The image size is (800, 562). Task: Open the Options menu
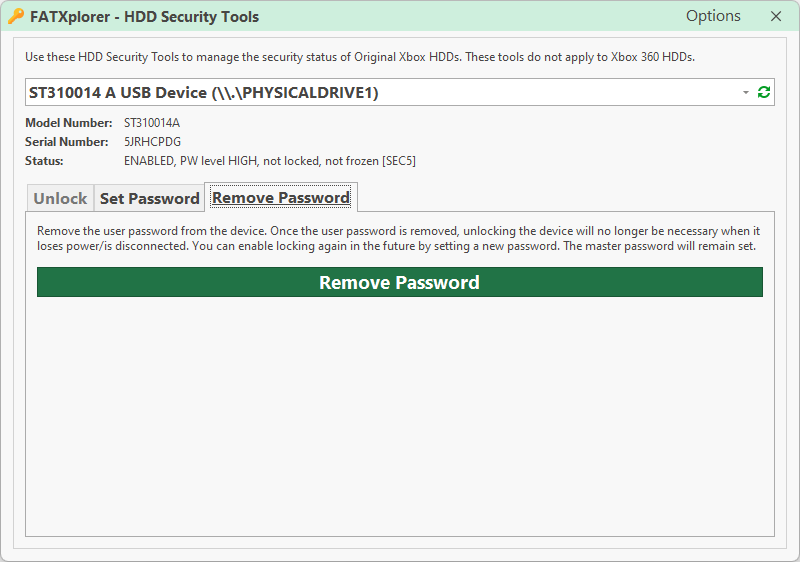713,16
